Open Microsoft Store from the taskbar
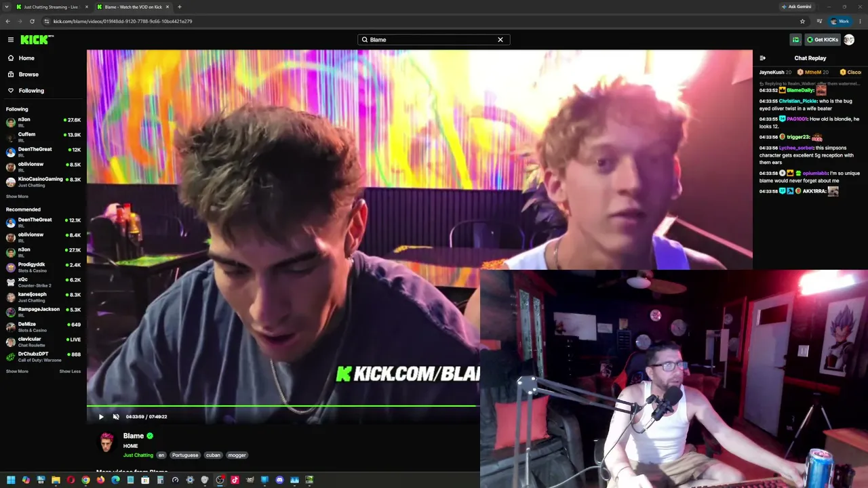Image resolution: width=868 pixels, height=488 pixels. (x=145, y=480)
